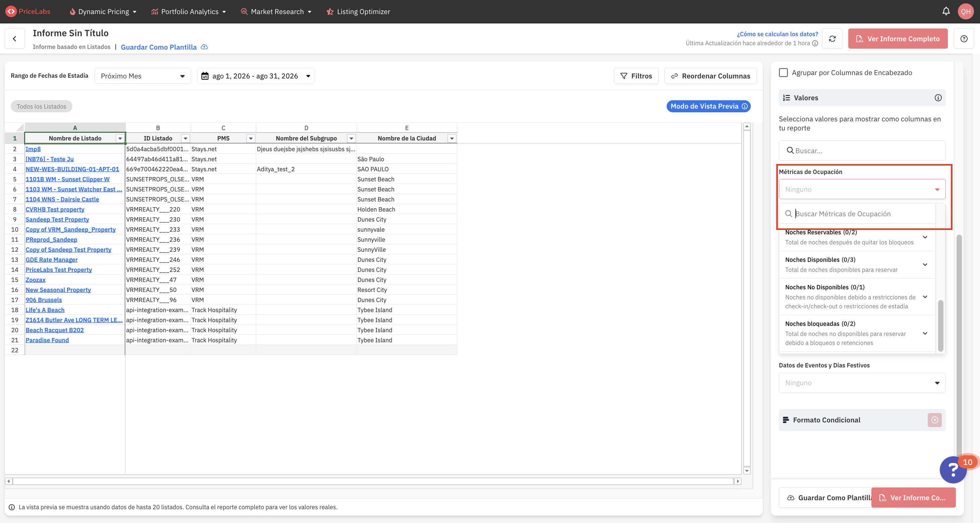Open 1104 WNS - Dairsie Castle listing
980x523 pixels.
click(x=62, y=199)
